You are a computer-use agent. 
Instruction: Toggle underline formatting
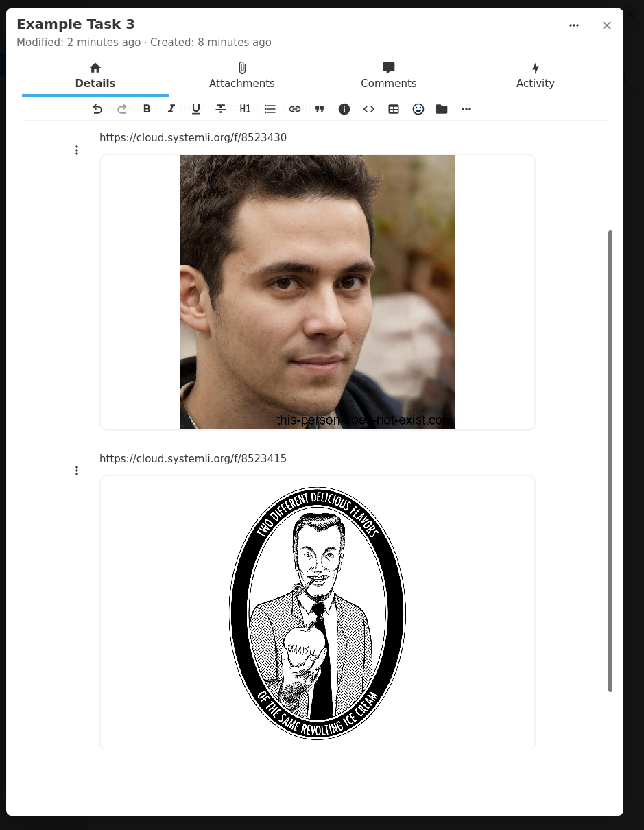[x=196, y=109]
